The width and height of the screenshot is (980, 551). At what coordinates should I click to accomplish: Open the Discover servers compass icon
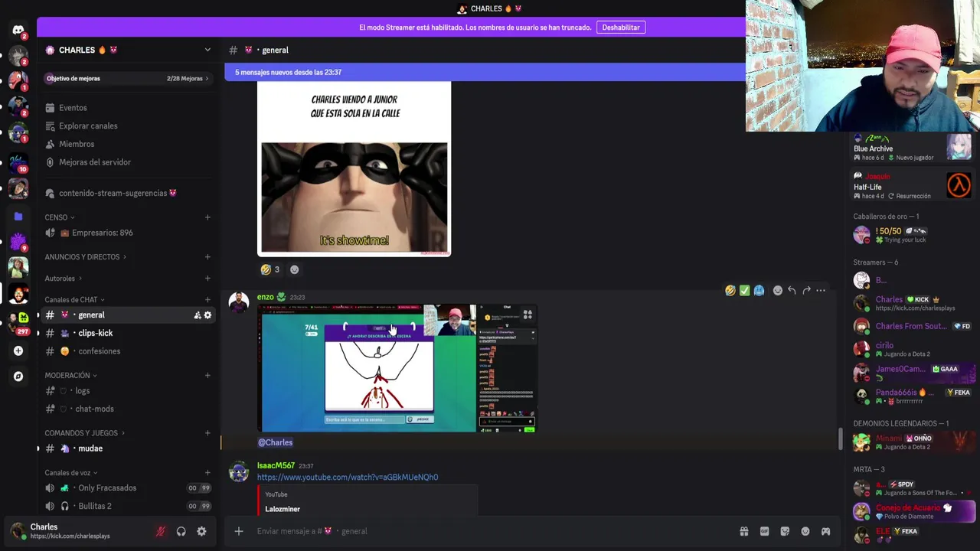(x=18, y=377)
